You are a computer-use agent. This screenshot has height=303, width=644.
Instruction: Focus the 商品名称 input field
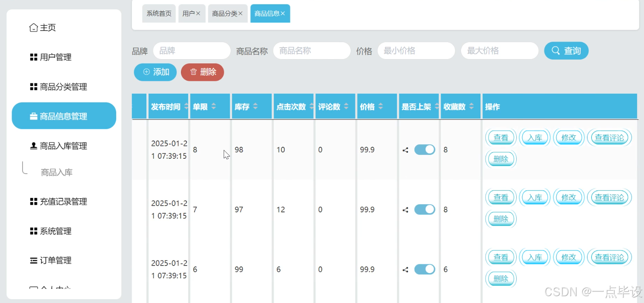click(312, 51)
